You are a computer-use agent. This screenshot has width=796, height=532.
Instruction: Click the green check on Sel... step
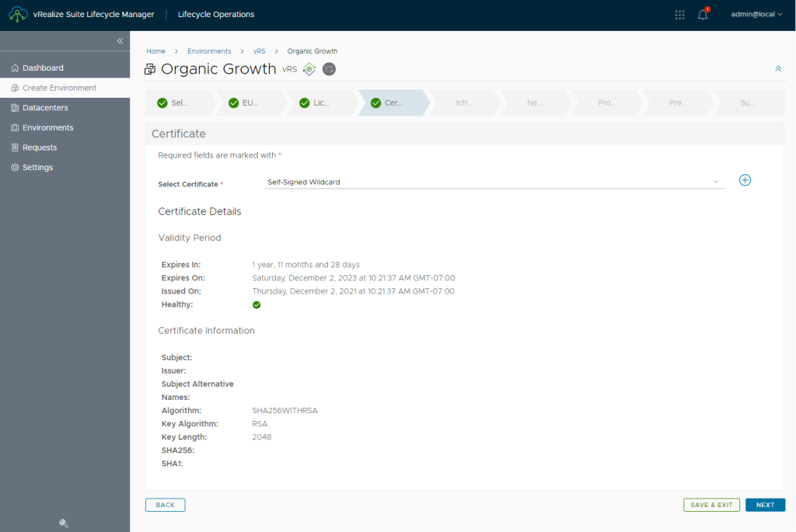click(162, 103)
